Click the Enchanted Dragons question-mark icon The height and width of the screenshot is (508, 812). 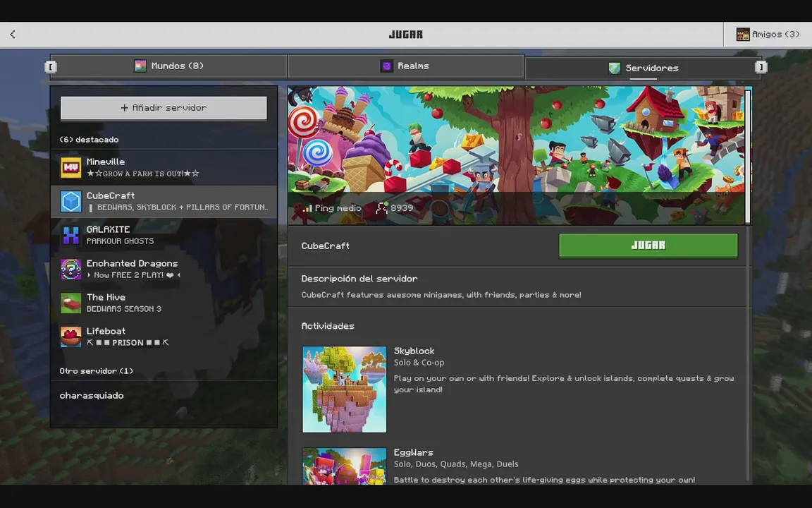71,269
